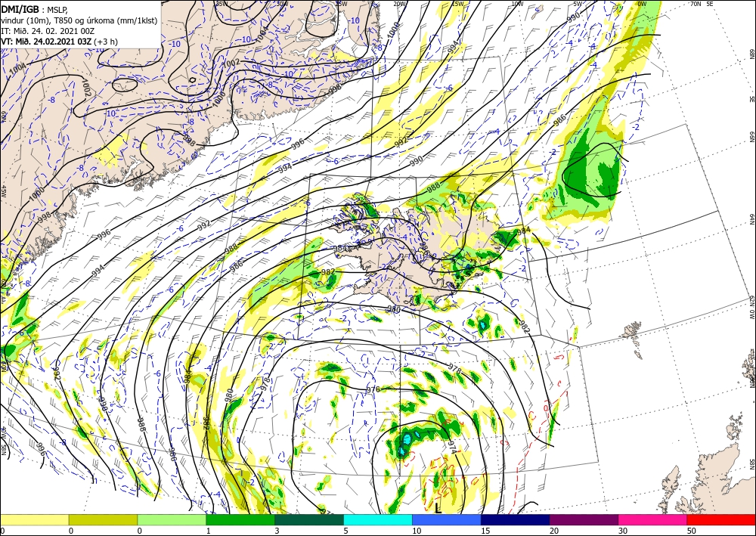Click the '50' value on the color scale
This screenshot has height=536, width=756.
tap(691, 531)
